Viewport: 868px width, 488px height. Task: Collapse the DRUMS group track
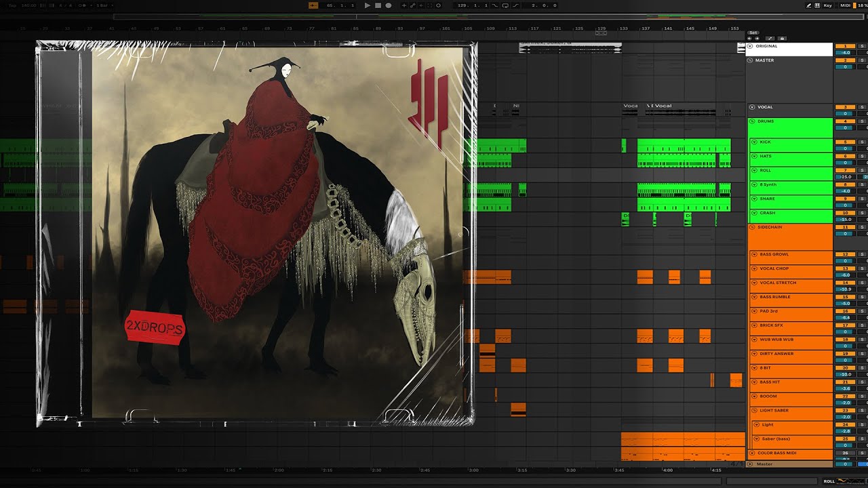(752, 121)
